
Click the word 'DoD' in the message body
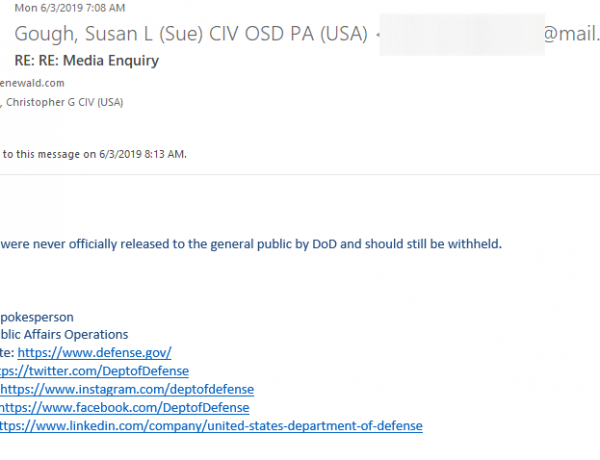(x=324, y=244)
